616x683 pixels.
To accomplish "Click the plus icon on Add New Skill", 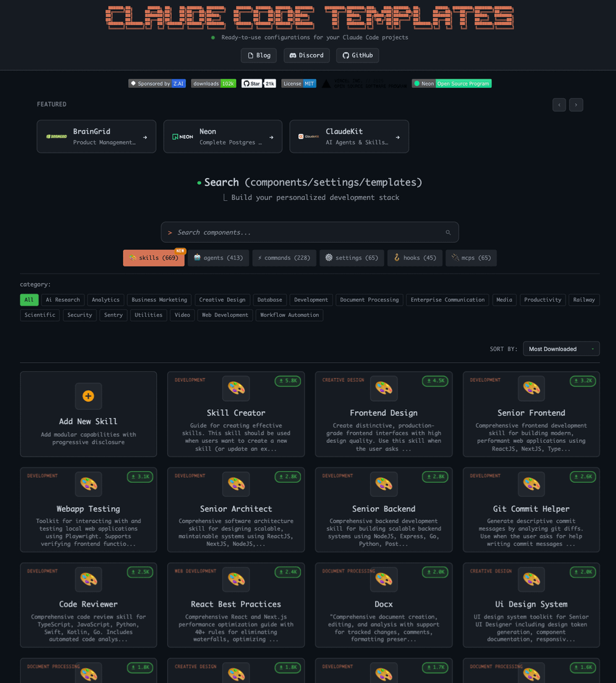I will coord(88,396).
